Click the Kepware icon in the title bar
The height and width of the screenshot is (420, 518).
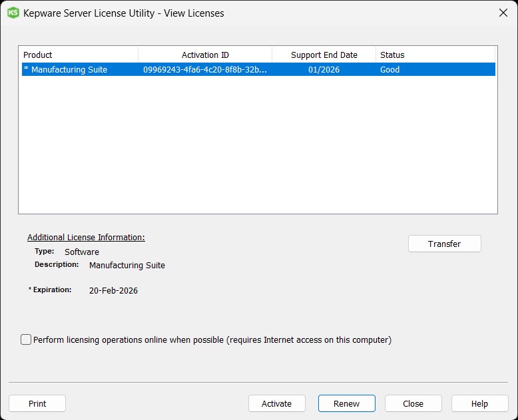click(13, 13)
